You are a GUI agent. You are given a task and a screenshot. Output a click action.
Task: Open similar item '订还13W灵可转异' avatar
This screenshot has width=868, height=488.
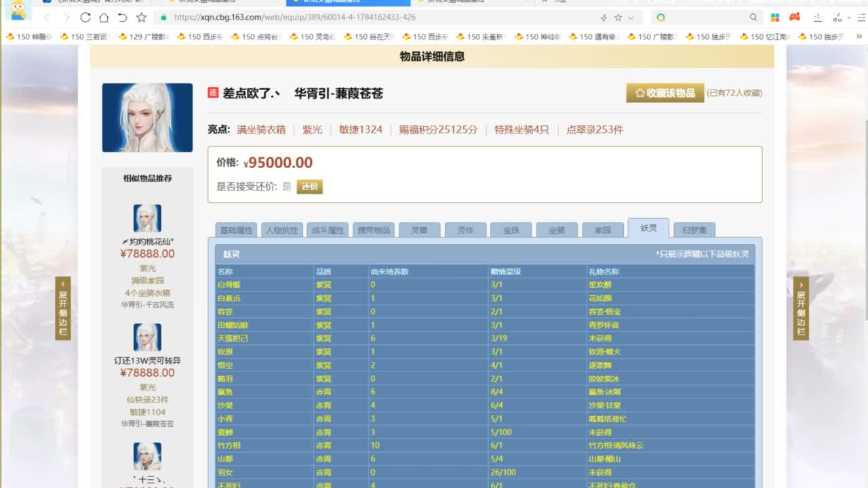147,338
